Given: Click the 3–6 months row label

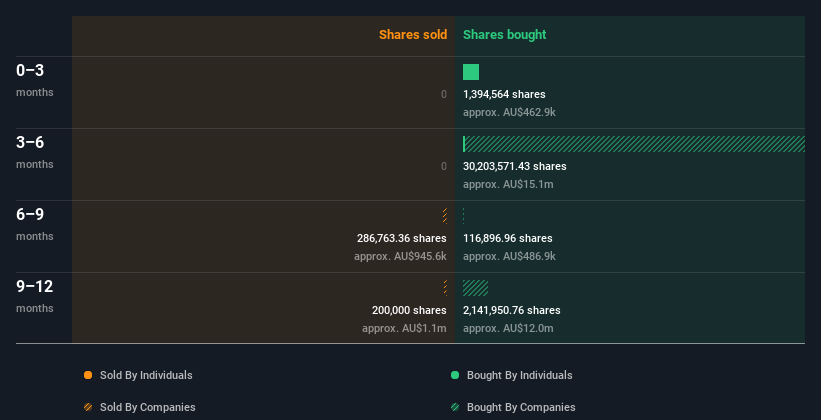Looking at the screenshot, I should (x=35, y=152).
